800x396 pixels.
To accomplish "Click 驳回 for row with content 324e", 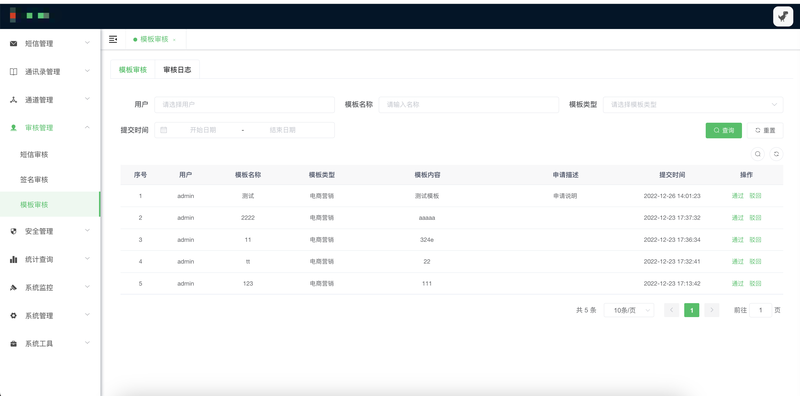I will [x=755, y=240].
